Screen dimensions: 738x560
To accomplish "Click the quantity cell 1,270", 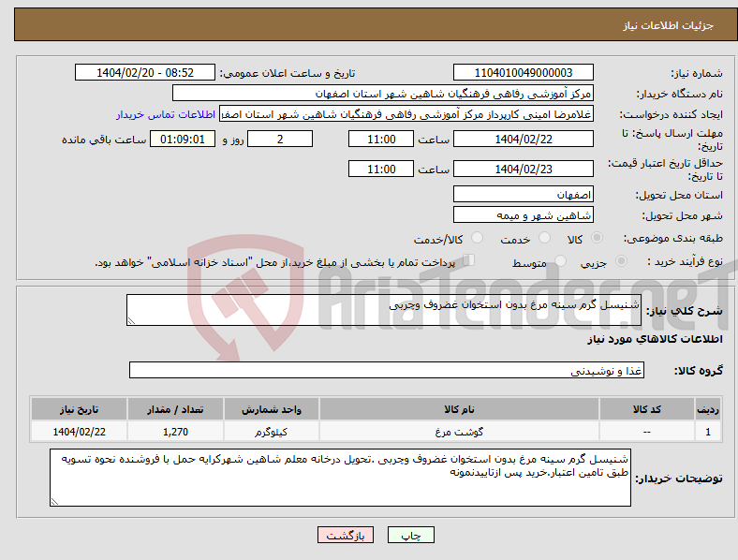I will pos(175,432).
